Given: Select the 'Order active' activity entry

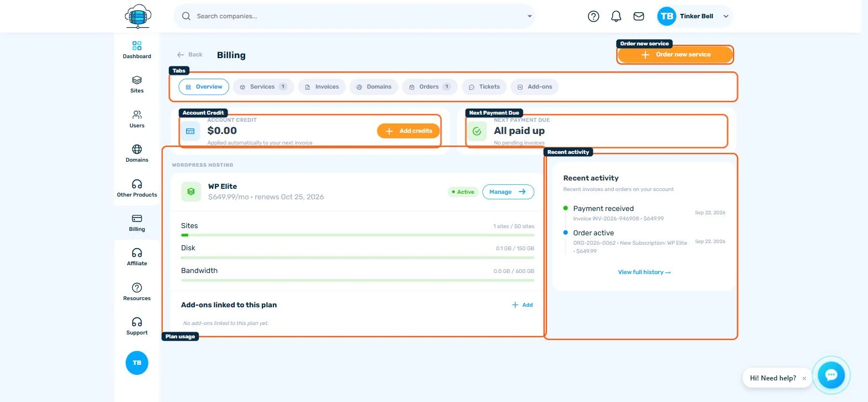Looking at the screenshot, I should tap(644, 241).
